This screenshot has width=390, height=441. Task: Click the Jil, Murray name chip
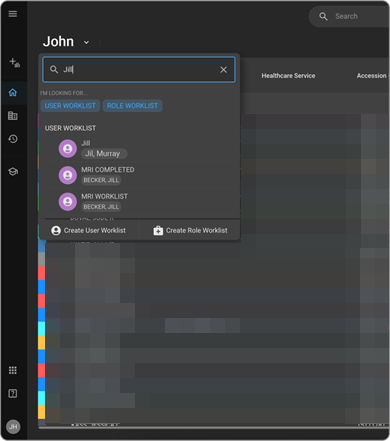pyautogui.click(x=104, y=154)
